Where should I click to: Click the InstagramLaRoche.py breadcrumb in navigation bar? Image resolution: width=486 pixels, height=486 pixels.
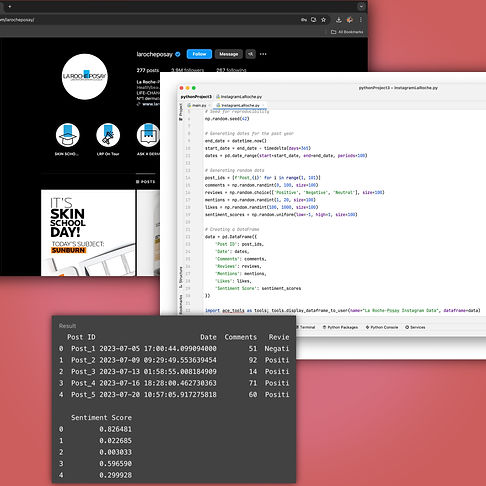click(239, 97)
